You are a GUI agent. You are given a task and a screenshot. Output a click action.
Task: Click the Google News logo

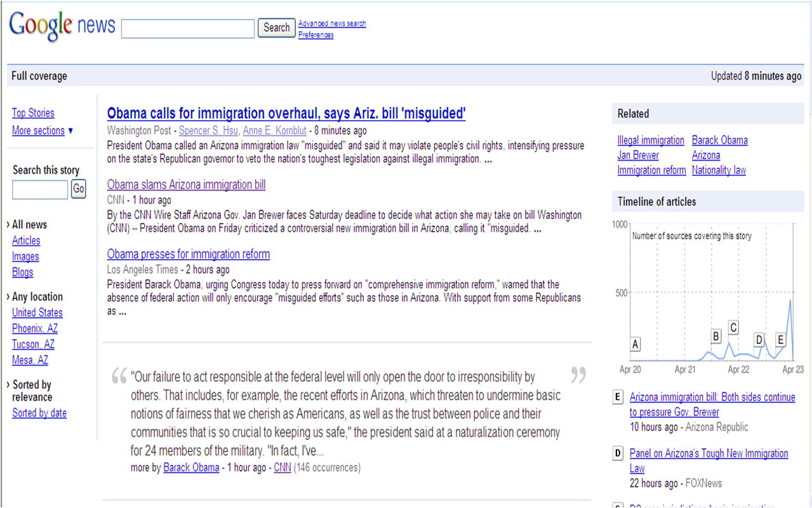(62, 25)
